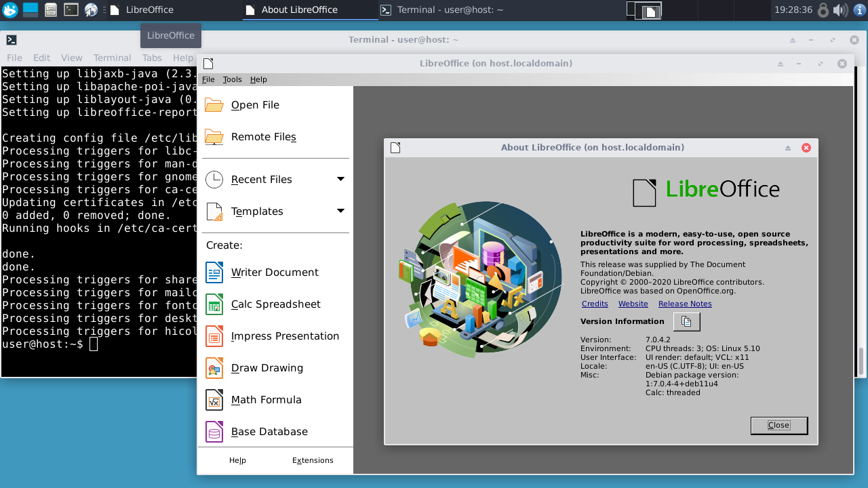
Task: Click the clock showing 19:28:36
Action: (x=793, y=10)
